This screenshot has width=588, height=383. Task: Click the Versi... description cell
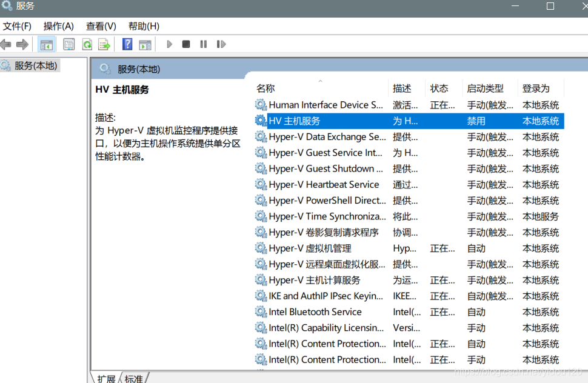pos(406,328)
